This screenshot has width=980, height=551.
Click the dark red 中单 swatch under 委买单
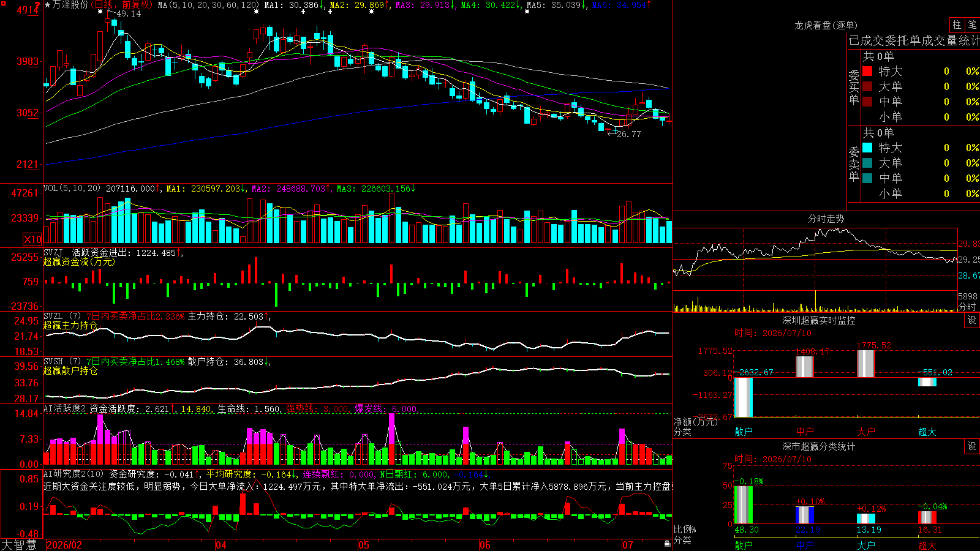click(867, 101)
